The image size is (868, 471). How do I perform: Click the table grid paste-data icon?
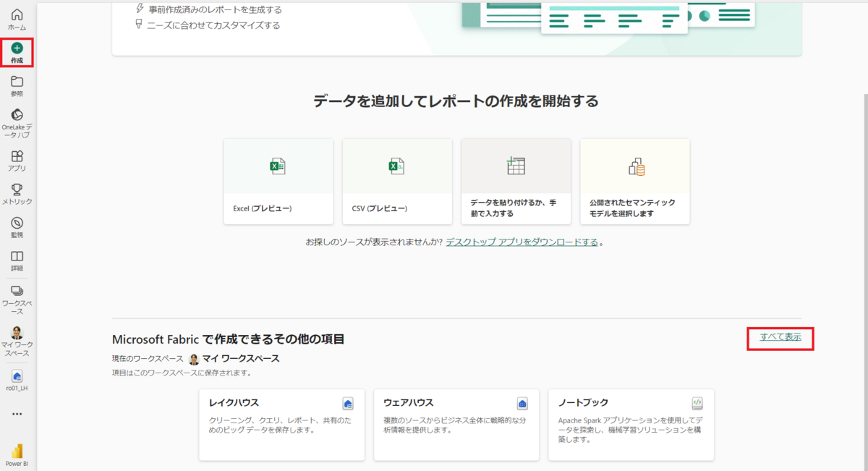(516, 166)
